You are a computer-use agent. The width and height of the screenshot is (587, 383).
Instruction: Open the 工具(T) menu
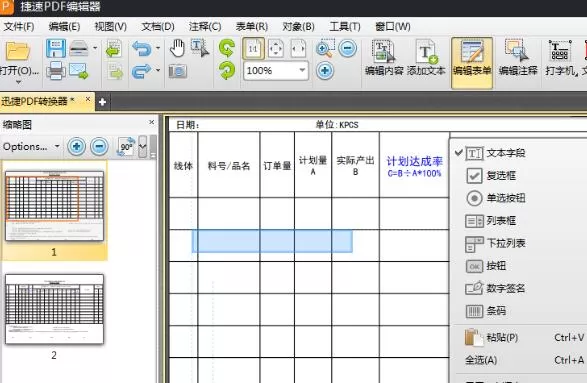click(x=345, y=27)
